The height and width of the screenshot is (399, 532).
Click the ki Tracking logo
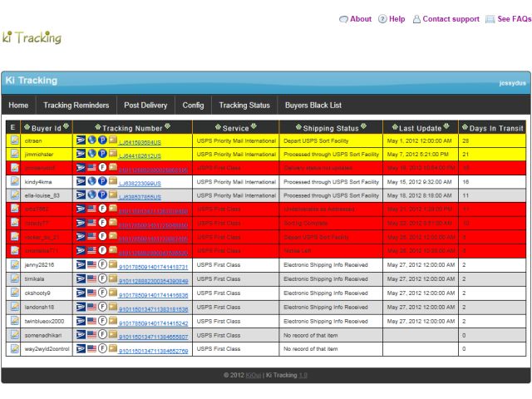coord(32,37)
